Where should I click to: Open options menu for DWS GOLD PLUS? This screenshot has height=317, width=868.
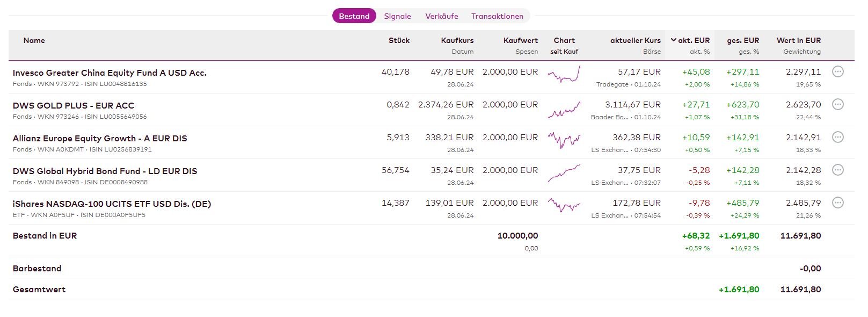(837, 104)
